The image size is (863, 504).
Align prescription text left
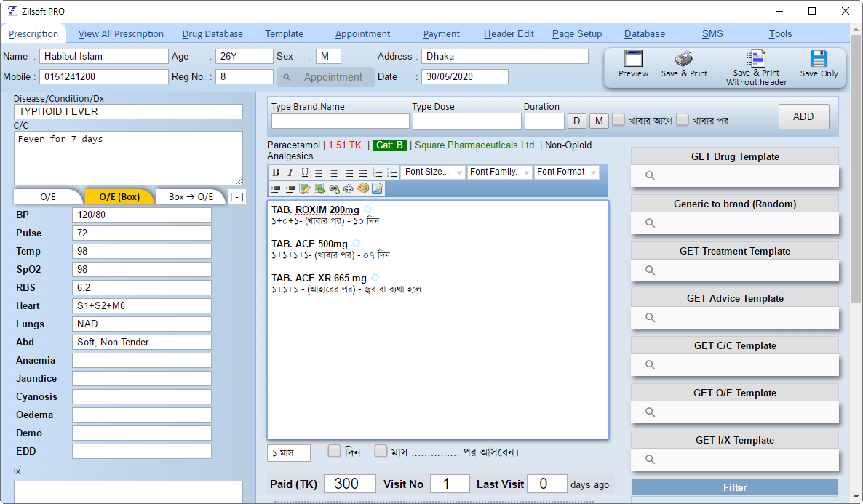[x=319, y=173]
